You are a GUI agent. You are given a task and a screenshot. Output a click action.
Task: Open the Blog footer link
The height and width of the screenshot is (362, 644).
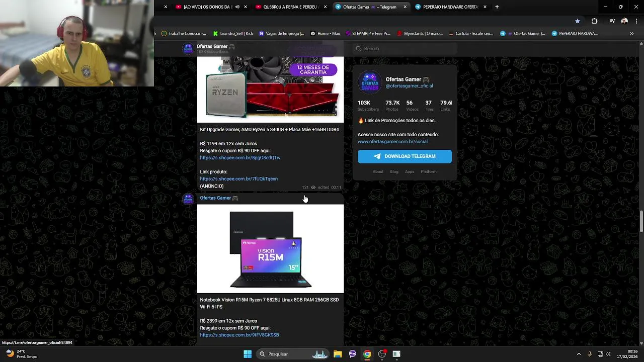click(x=394, y=172)
